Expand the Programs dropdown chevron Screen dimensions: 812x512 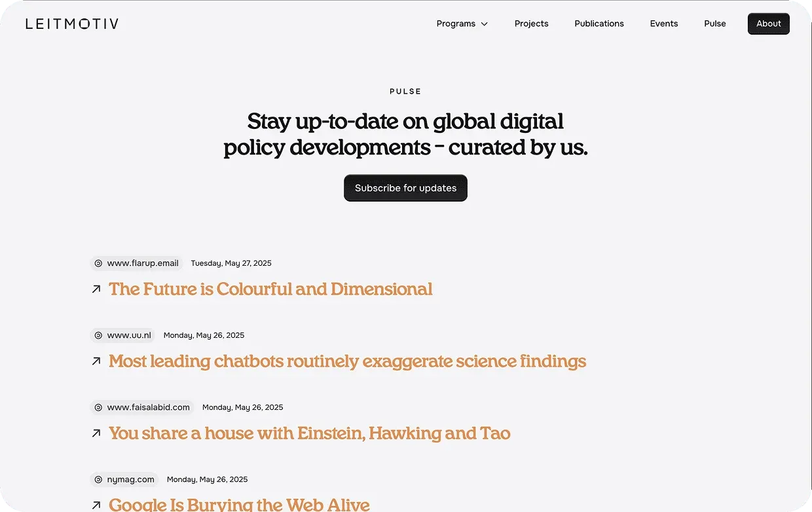pyautogui.click(x=485, y=24)
